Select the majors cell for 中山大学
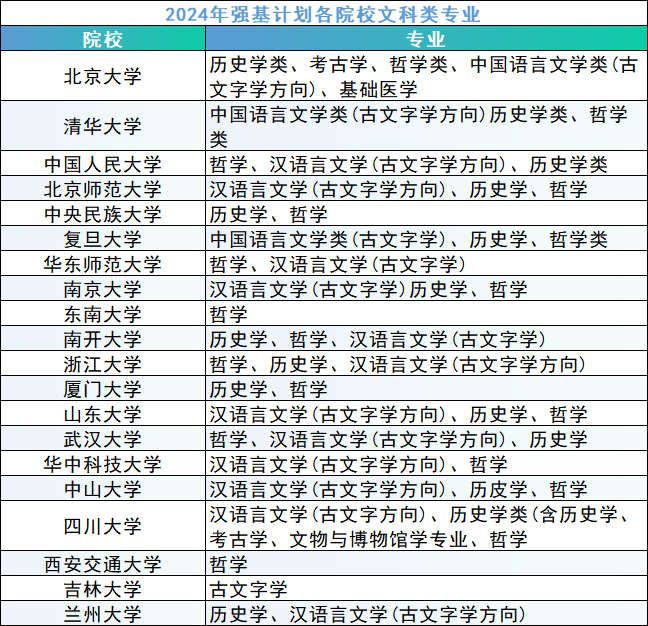648x626 pixels. (426, 488)
